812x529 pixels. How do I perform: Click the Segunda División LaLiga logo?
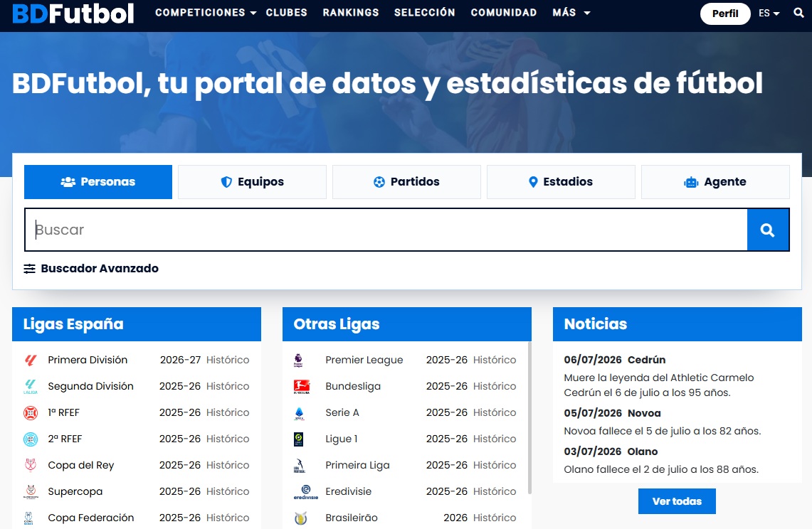click(31, 387)
